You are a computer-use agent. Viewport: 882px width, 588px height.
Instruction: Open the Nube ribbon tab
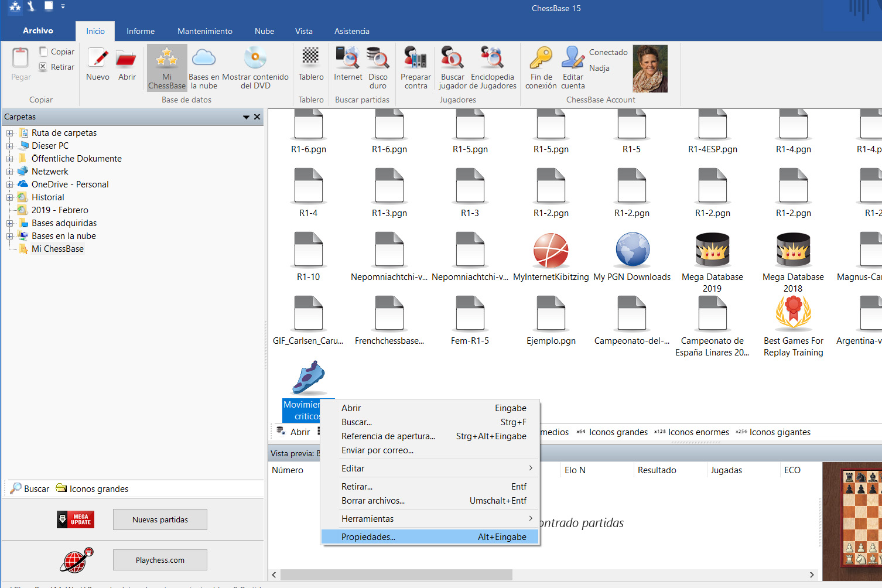(x=264, y=31)
